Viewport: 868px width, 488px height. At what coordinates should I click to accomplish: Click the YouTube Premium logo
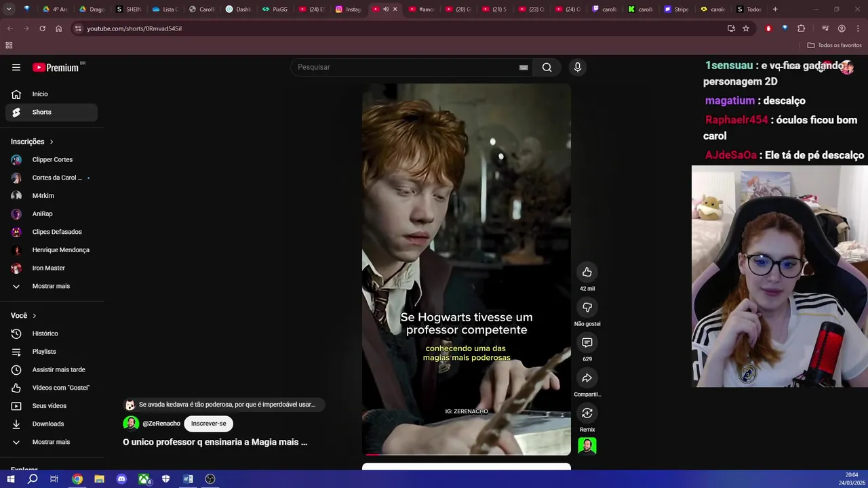point(56,67)
